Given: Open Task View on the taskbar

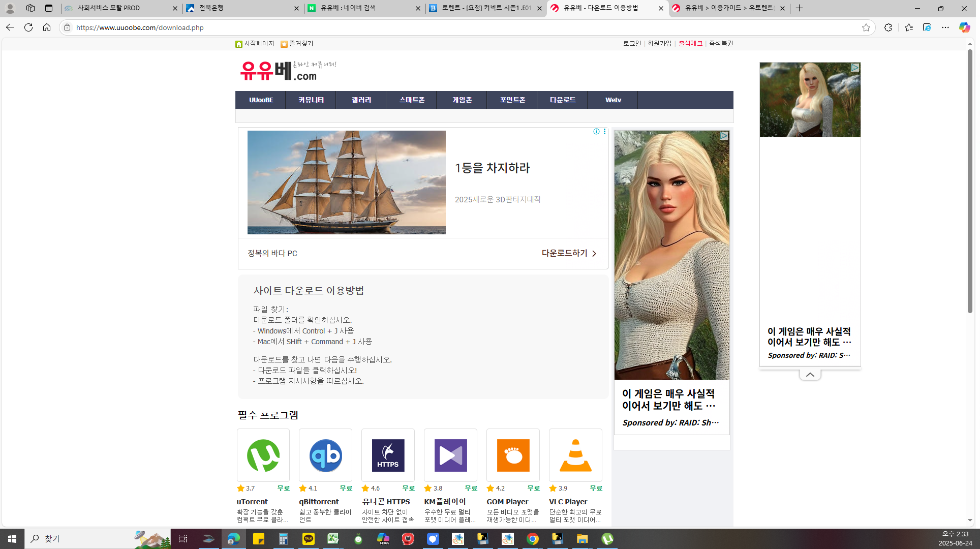Looking at the screenshot, I should point(183,539).
